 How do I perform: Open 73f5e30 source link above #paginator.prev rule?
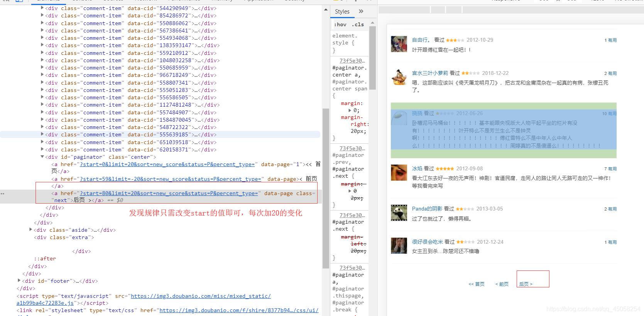[352, 148]
